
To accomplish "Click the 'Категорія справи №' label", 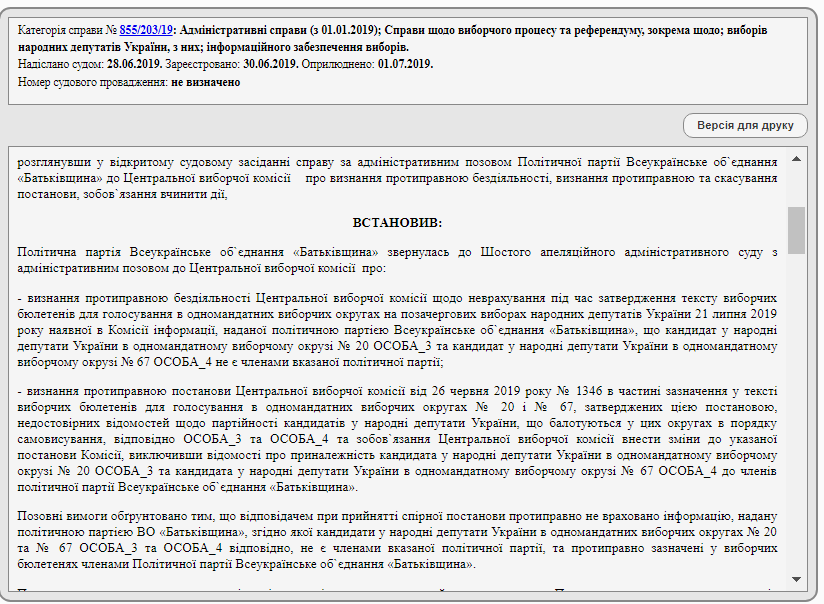I will [x=67, y=30].
